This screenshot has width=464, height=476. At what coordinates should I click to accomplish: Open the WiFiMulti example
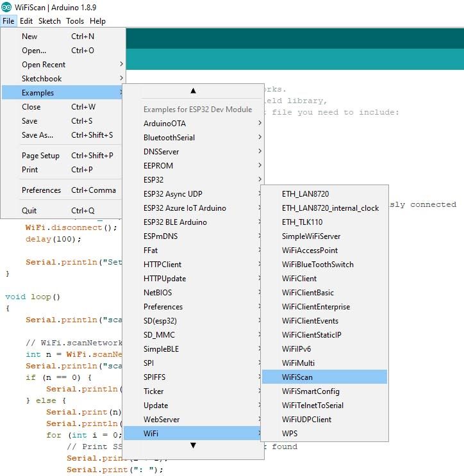[325, 363]
